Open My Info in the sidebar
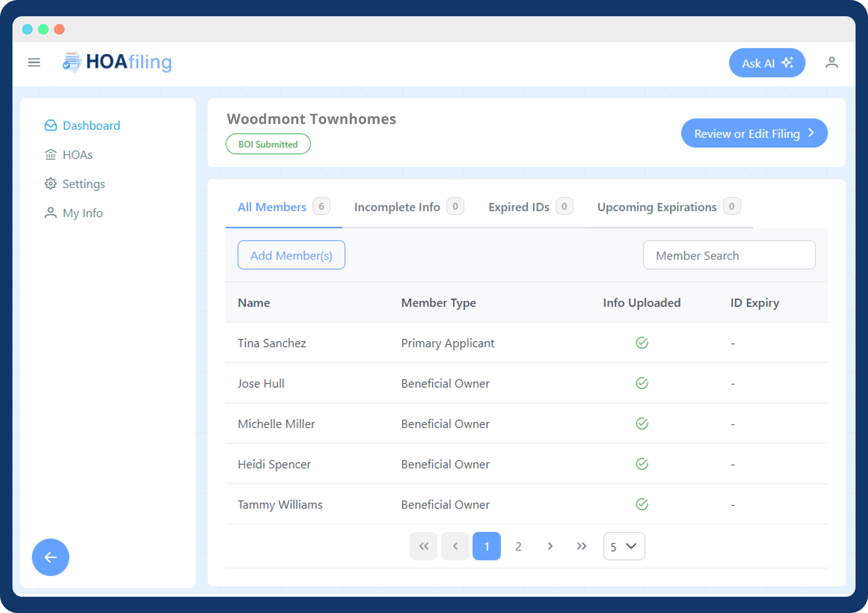Screen dimensions: 868x613 tap(73, 213)
